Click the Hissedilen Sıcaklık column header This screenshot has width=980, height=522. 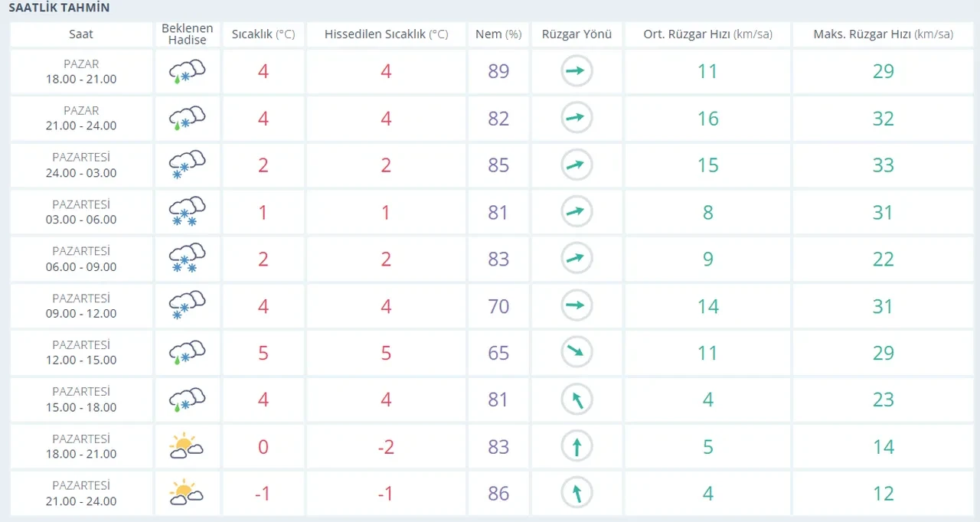[386, 34]
